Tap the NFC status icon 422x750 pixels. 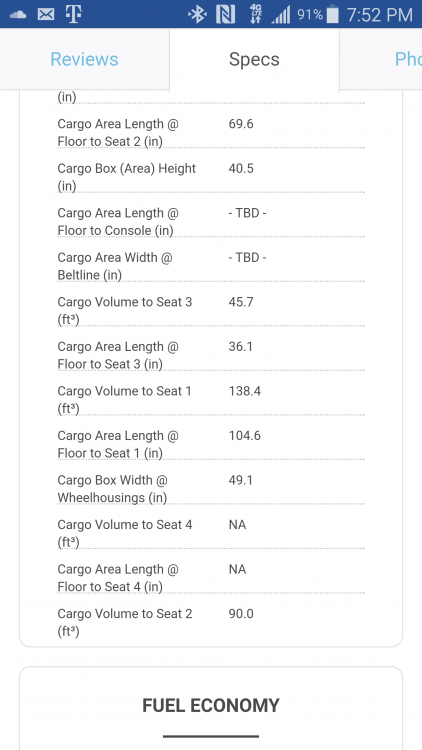pos(225,15)
